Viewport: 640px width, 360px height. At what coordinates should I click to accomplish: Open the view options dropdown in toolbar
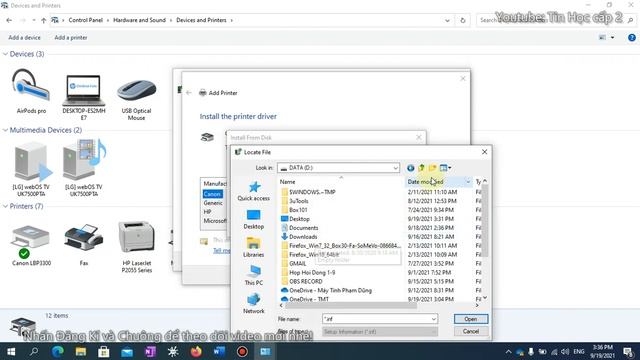click(612, 38)
